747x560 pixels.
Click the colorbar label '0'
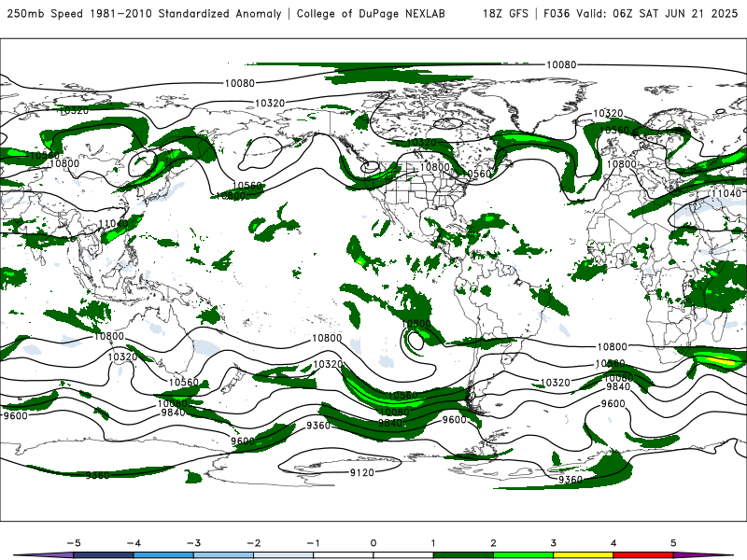coord(373,543)
